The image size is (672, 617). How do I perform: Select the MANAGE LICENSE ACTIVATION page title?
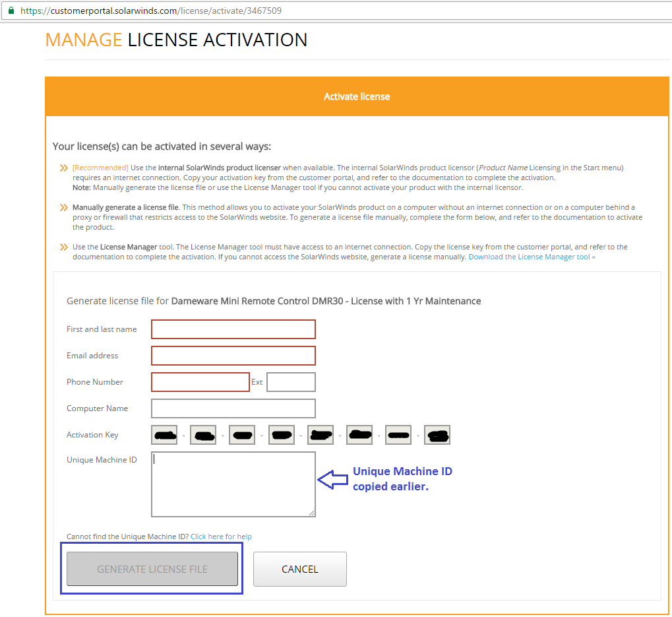(175, 40)
